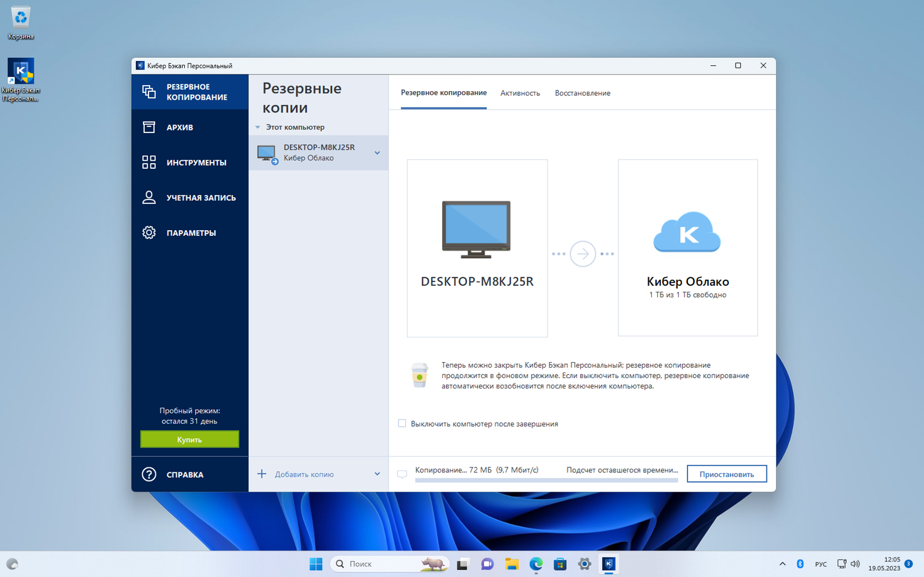Image resolution: width=924 pixels, height=577 pixels.
Task: Open the clock showing 12:05 19.05.2023
Action: [884, 564]
